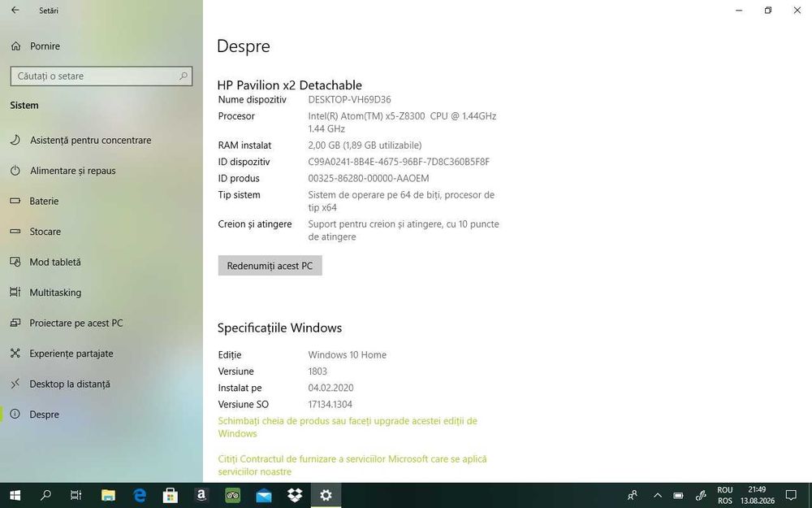The width and height of the screenshot is (812, 508).
Task: Restore down the Settings window
Action: 768,10
